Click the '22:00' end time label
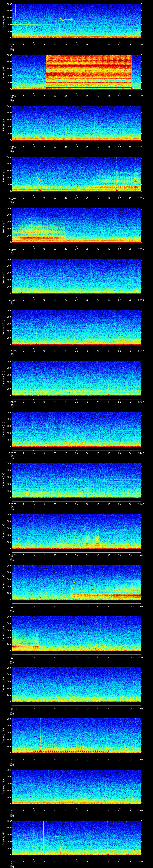Viewport: 153px width, 868px height. point(141,402)
